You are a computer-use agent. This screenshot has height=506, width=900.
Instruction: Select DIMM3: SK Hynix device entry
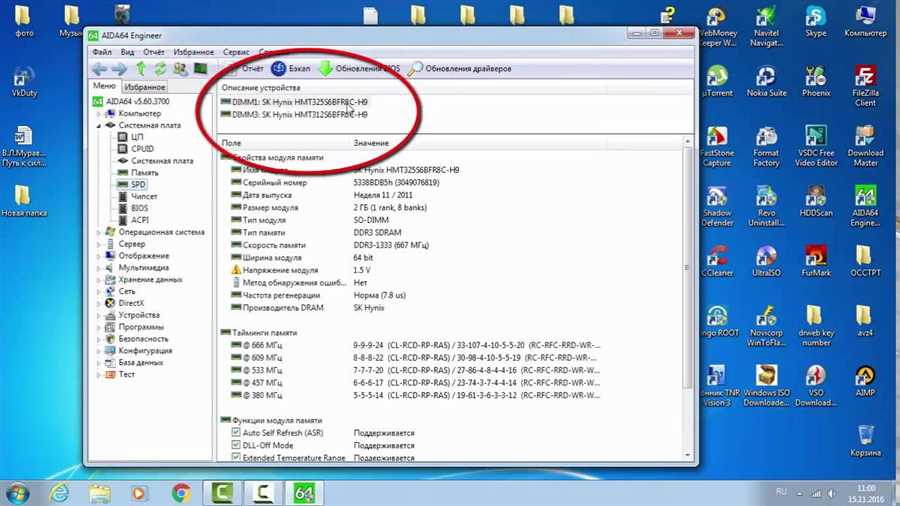click(294, 115)
